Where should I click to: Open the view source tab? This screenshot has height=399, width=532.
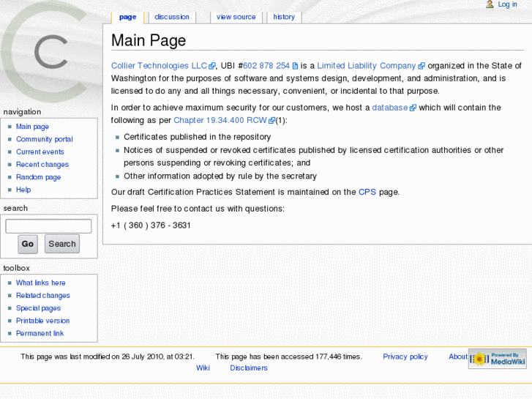click(236, 17)
